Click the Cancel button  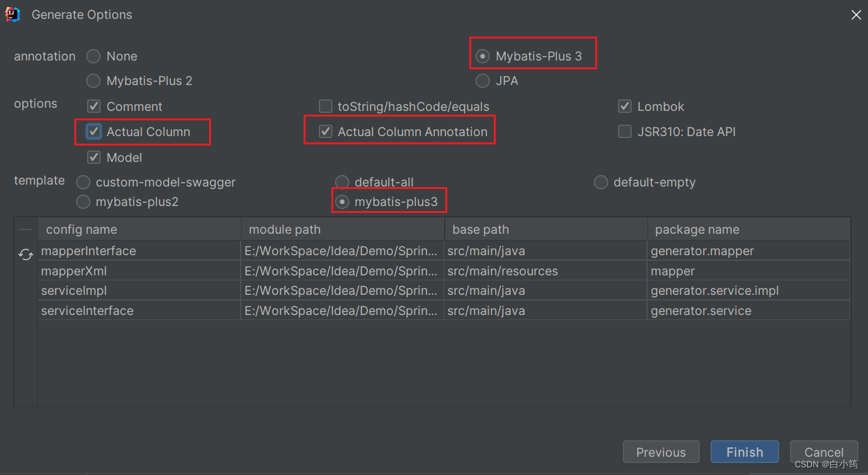coord(824,452)
